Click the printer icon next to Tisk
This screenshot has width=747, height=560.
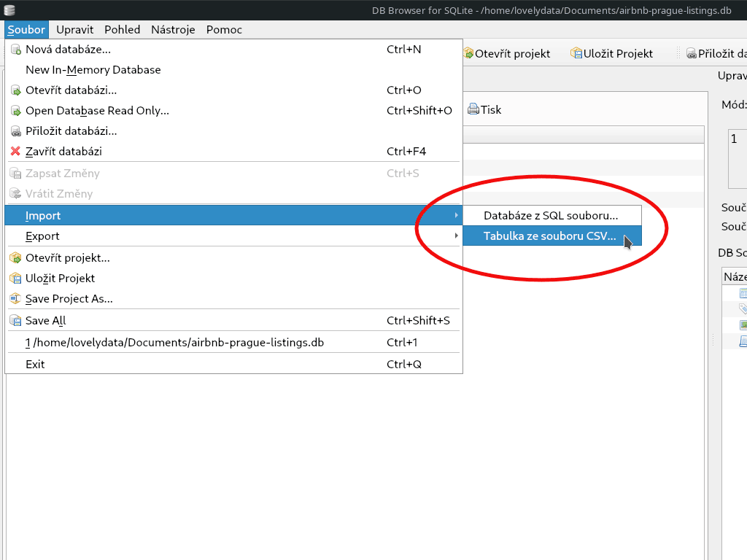click(x=473, y=109)
